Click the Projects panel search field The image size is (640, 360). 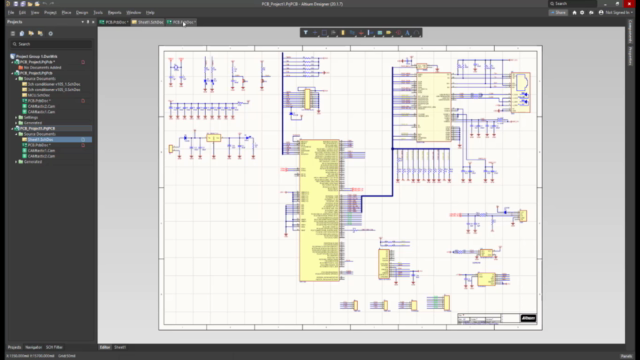[51, 44]
